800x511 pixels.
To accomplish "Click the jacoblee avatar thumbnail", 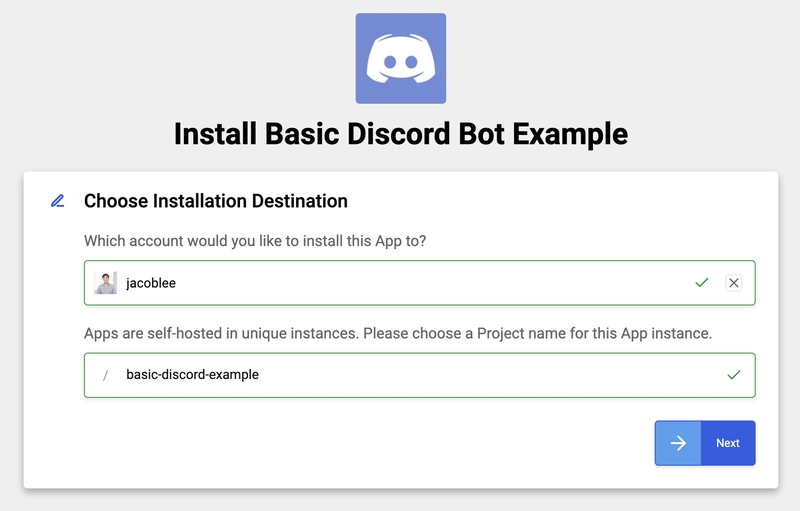I will (x=106, y=283).
